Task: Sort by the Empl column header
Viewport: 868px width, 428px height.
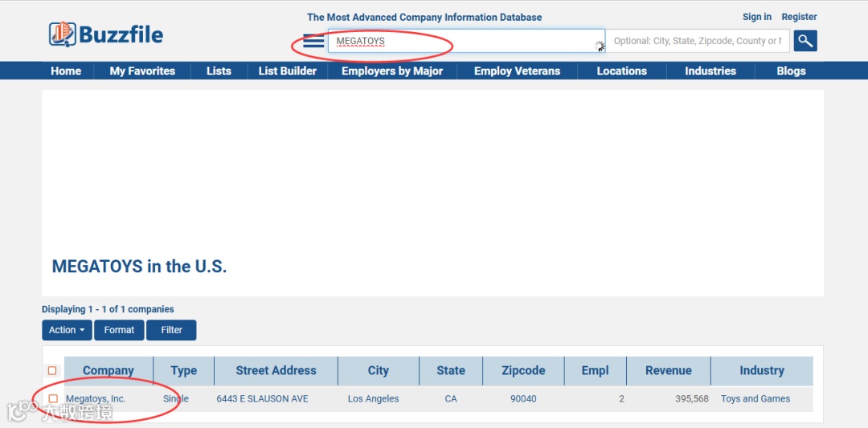Action: (595, 370)
